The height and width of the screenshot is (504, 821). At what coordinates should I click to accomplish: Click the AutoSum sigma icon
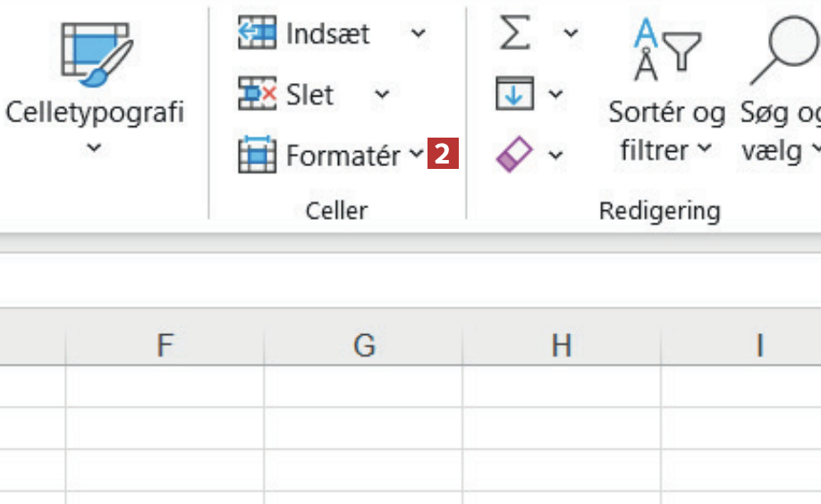tap(514, 34)
